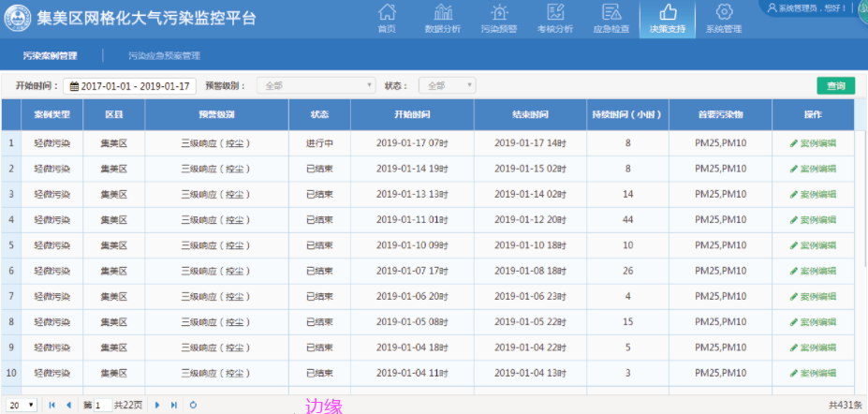Click the 开始时间 date range field

point(130,86)
